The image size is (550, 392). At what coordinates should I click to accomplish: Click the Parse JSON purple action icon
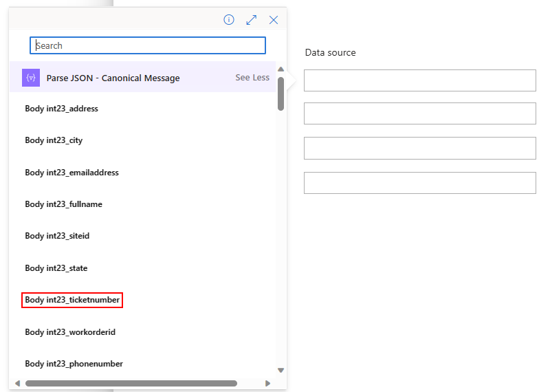[x=31, y=78]
